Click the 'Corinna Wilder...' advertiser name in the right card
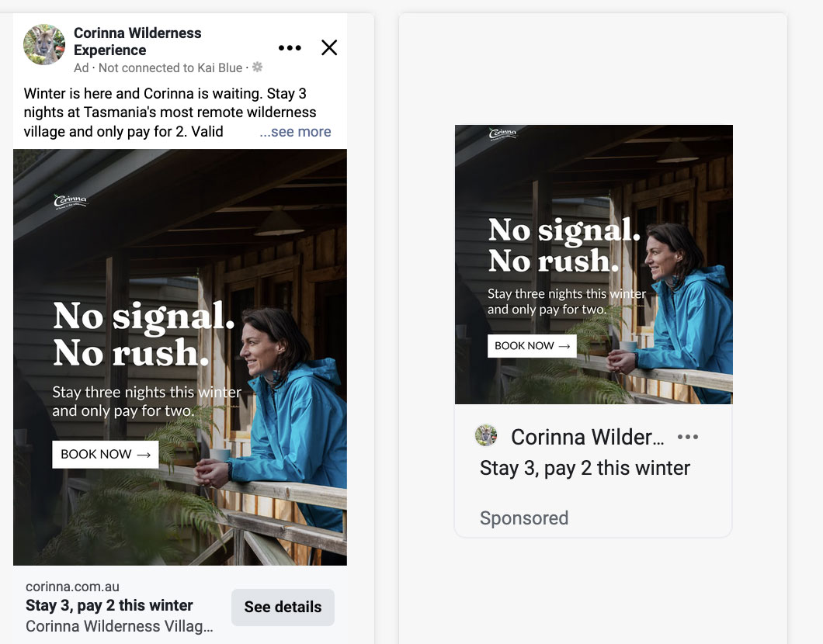 coord(587,437)
